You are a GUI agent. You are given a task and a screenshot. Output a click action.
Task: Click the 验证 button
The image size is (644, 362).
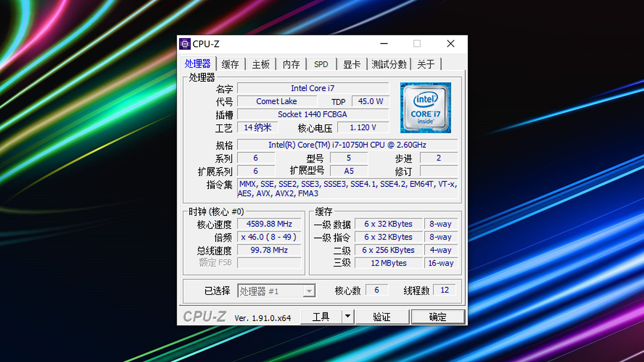coord(382,317)
